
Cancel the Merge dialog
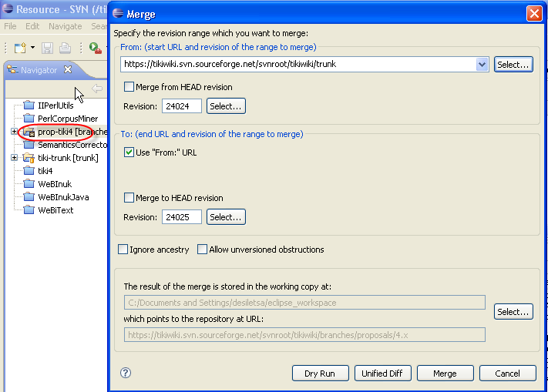point(507,374)
